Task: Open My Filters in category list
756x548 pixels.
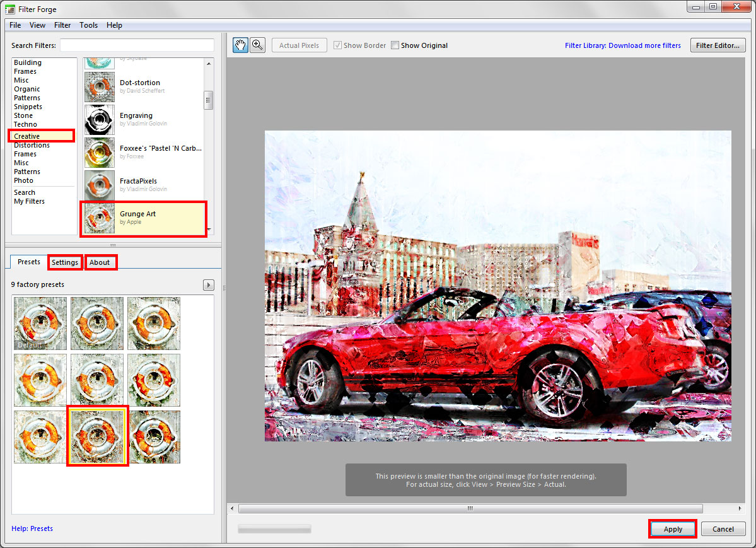Action: pyautogui.click(x=30, y=201)
